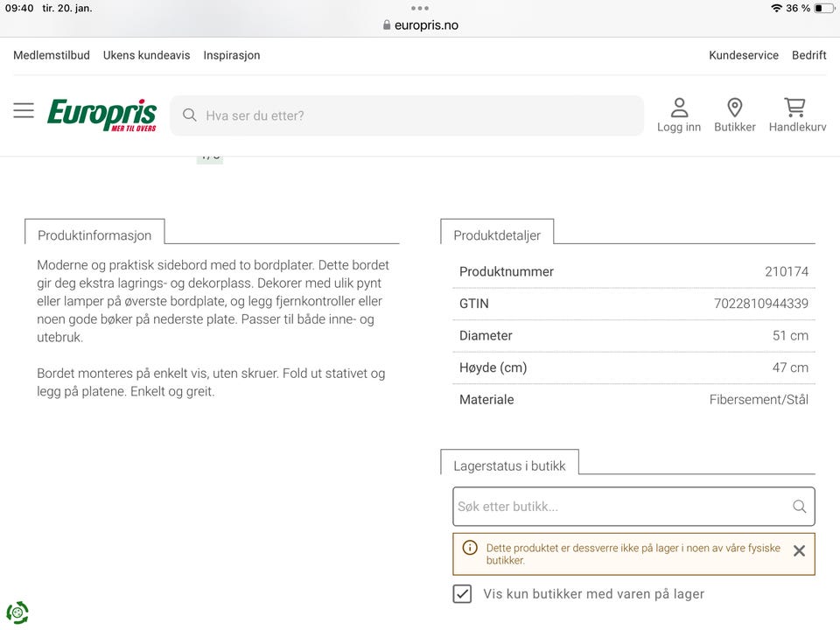This screenshot has width=840, height=630.
Task: Open Inspirasjon menu item
Action: point(231,55)
